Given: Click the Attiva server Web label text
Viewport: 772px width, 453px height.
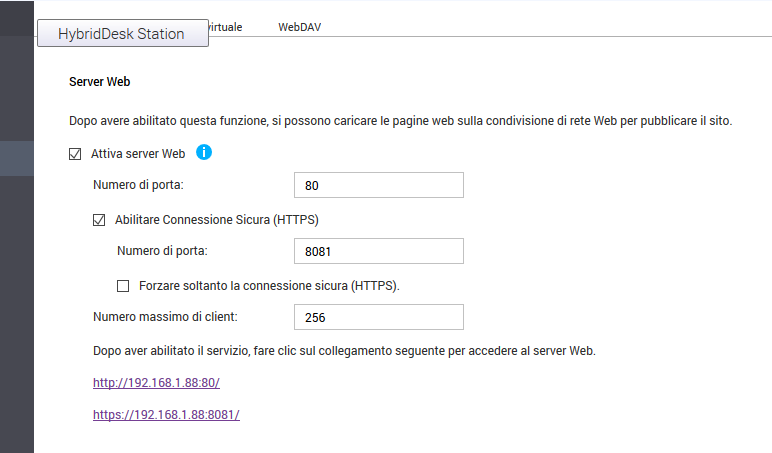Looking at the screenshot, I should click(138, 154).
